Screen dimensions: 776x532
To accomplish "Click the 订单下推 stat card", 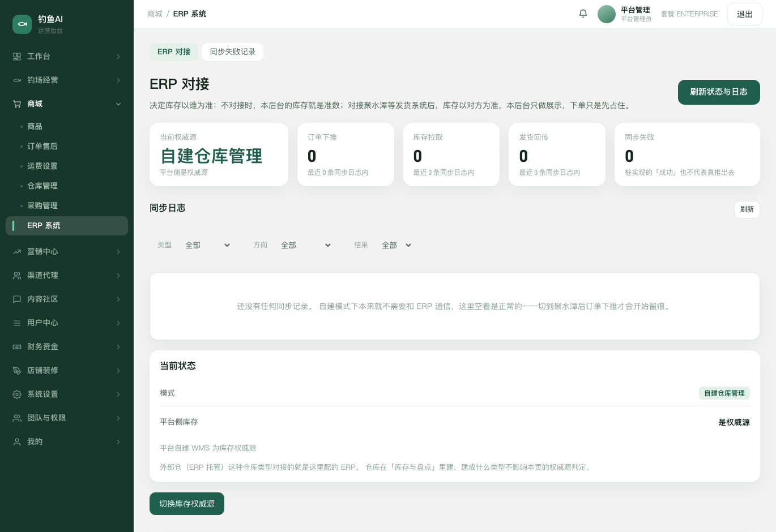I will [x=346, y=155].
